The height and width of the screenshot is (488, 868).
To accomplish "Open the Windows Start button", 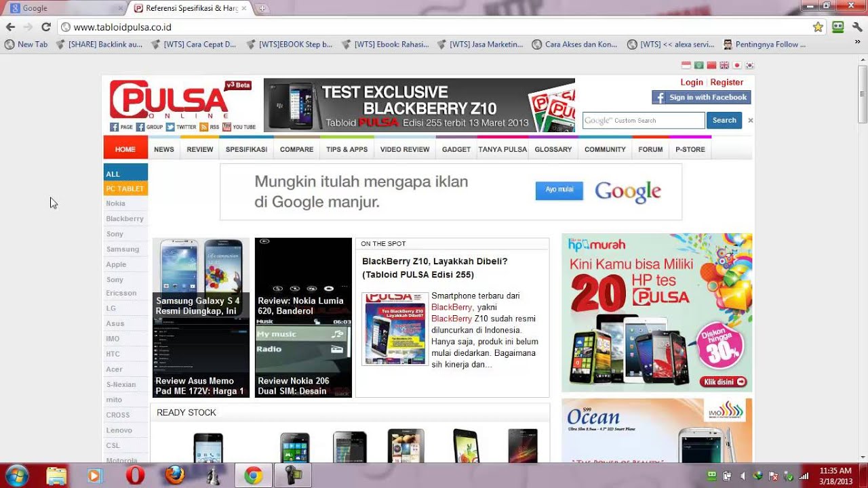I will [x=16, y=475].
